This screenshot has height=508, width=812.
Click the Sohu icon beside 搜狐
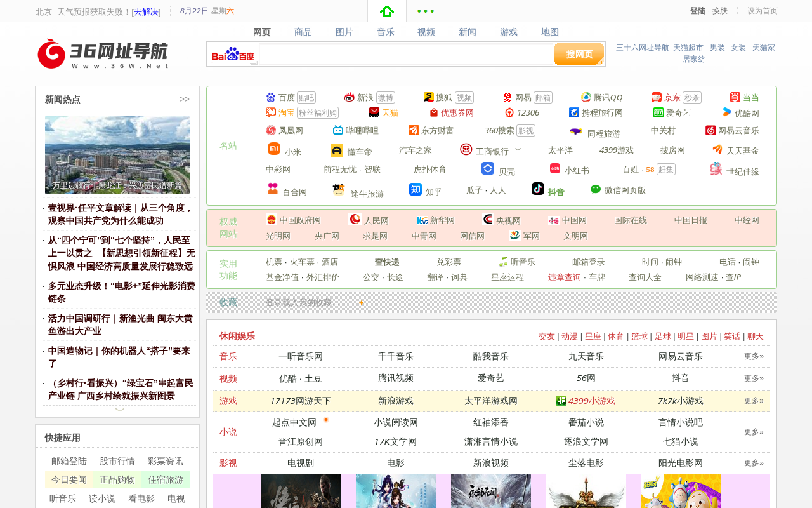tap(429, 97)
